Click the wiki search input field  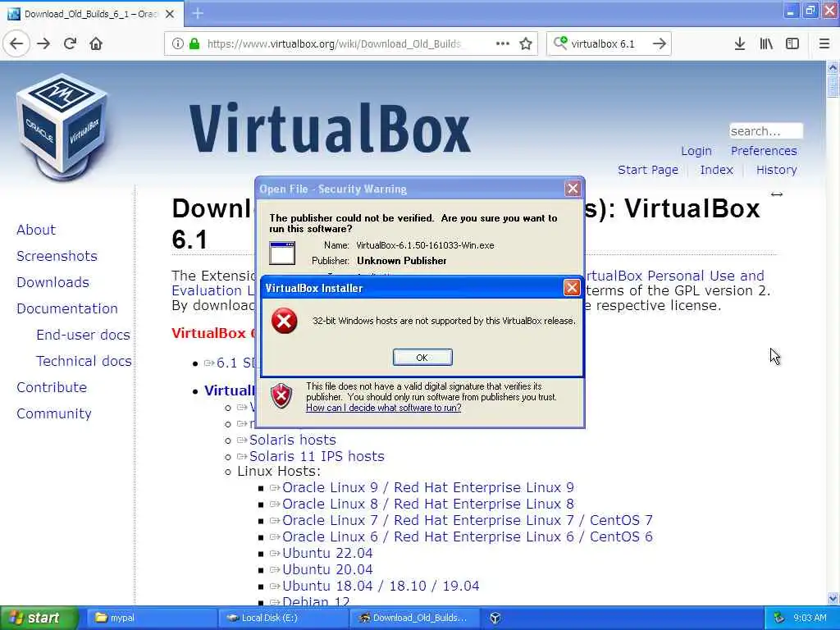coord(766,131)
